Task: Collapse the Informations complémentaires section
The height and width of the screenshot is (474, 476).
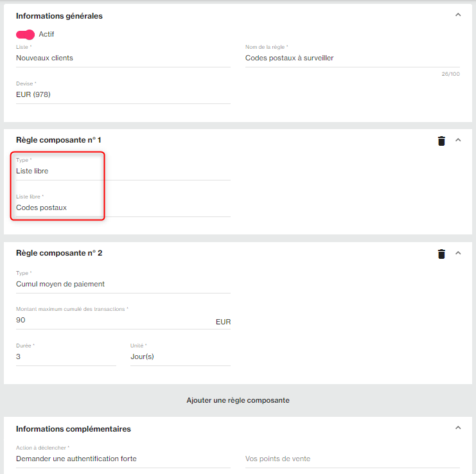Action: (458, 428)
